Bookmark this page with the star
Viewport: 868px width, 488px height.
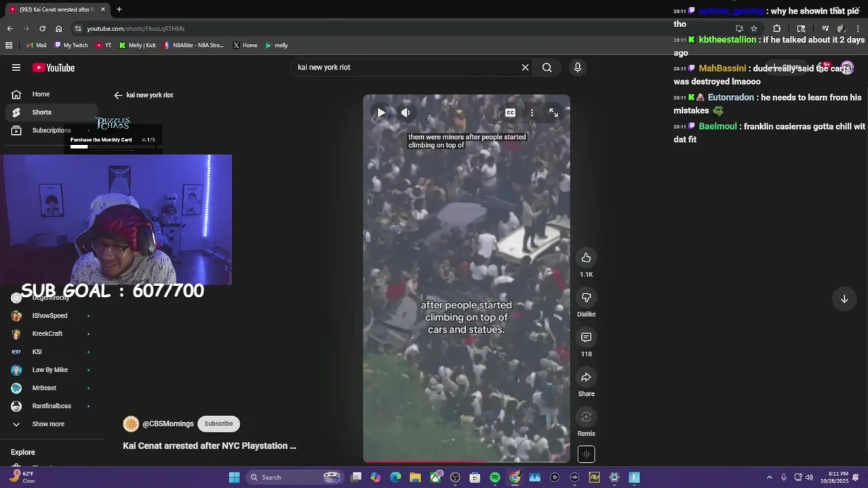coord(754,28)
